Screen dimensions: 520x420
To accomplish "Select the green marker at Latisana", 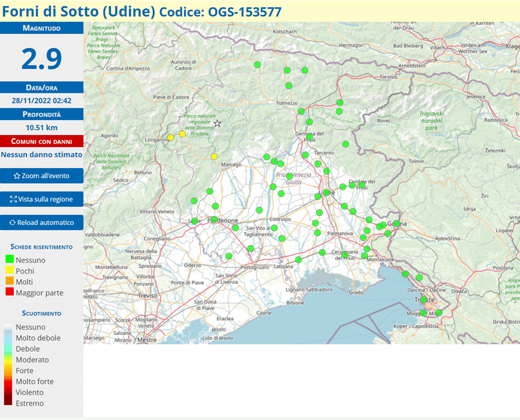I will (298, 260).
